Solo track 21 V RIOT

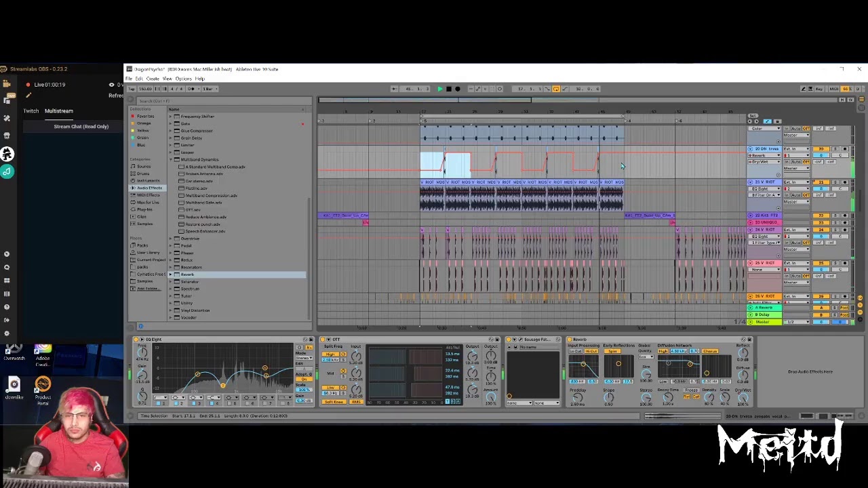tap(835, 182)
